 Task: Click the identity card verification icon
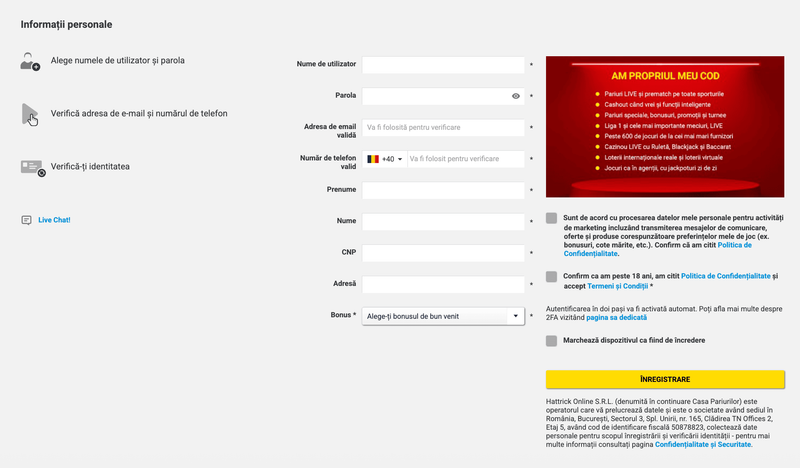32,167
